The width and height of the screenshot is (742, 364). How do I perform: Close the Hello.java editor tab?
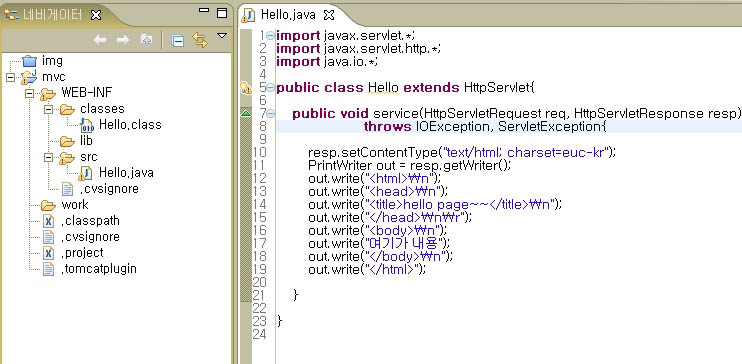coord(329,15)
